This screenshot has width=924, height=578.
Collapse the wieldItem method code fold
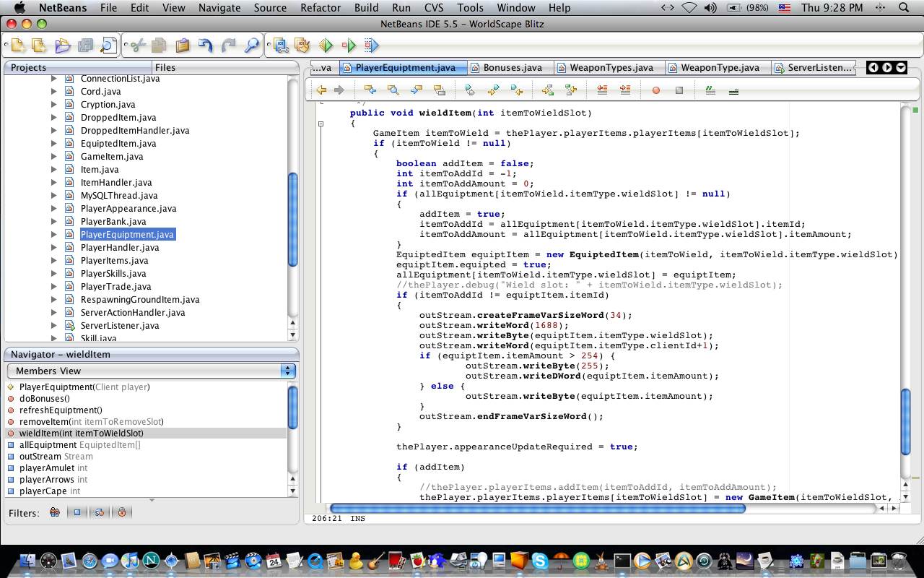click(x=321, y=124)
